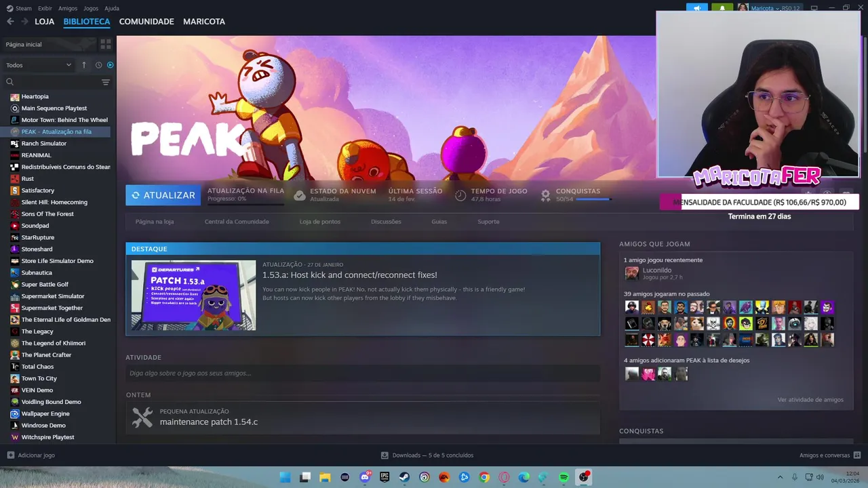Go to LOJA tab
The width and height of the screenshot is (868, 488).
click(x=44, y=22)
